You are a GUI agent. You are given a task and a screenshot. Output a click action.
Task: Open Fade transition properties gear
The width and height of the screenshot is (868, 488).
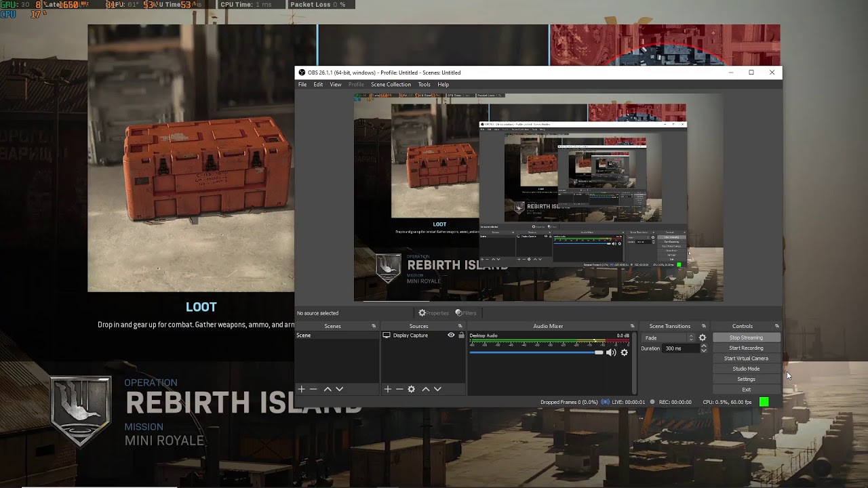[703, 338]
